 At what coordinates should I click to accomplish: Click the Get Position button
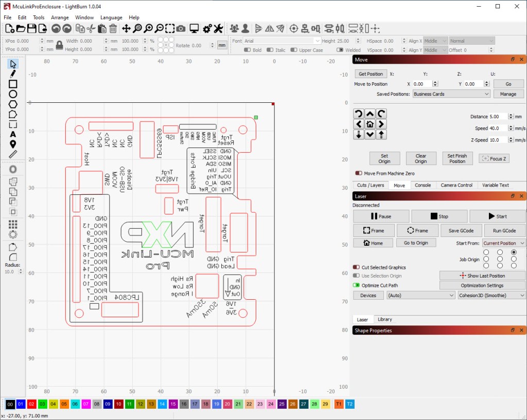pyautogui.click(x=371, y=74)
